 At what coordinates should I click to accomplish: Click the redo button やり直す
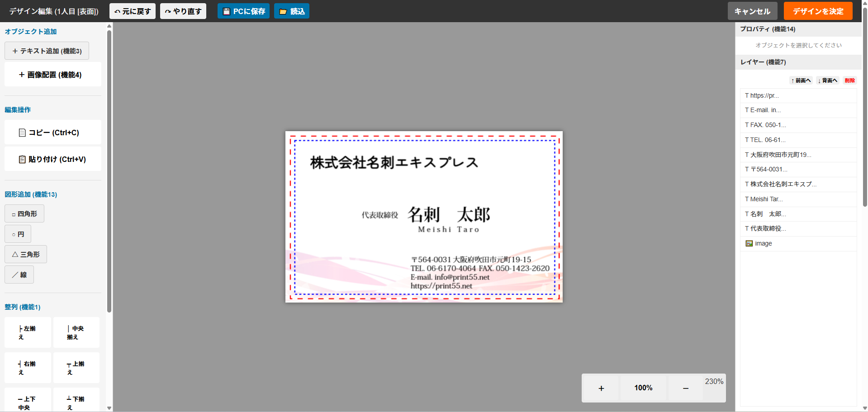tap(183, 11)
